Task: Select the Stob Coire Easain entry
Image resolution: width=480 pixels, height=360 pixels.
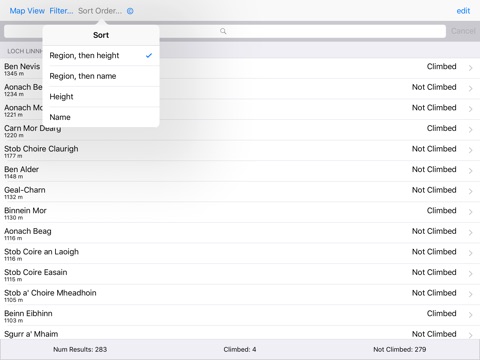Action: point(240,274)
